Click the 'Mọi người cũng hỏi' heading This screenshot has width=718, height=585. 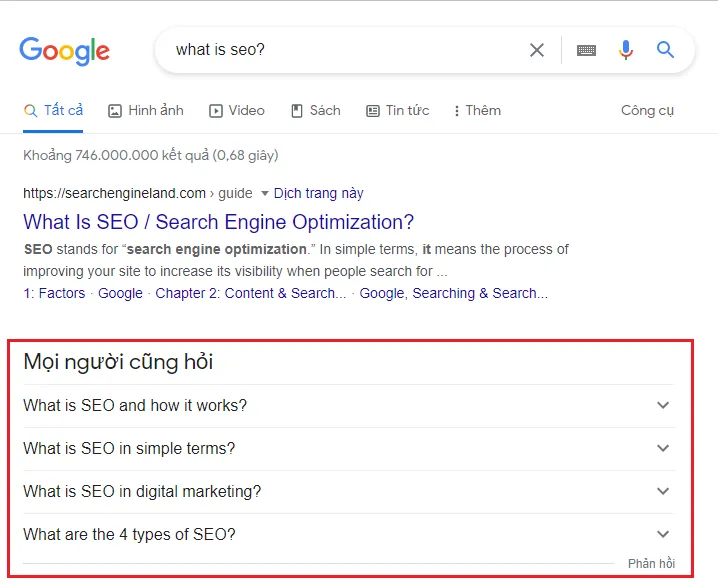click(118, 362)
